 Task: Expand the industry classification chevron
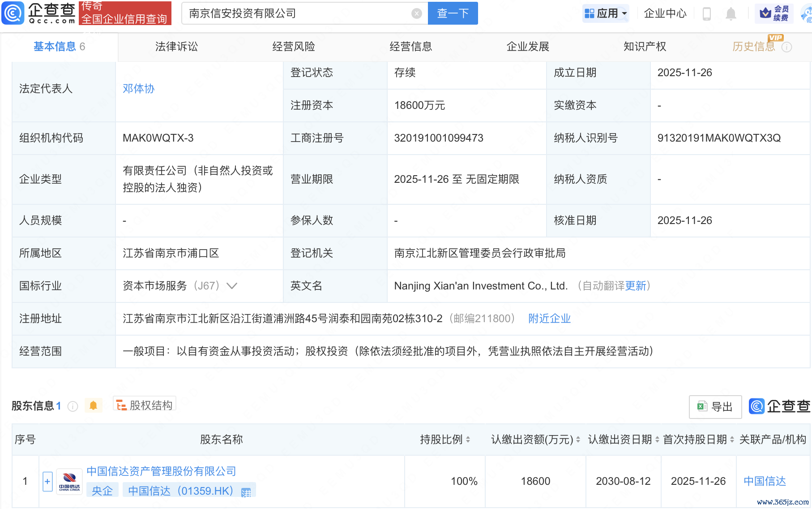[x=232, y=286]
